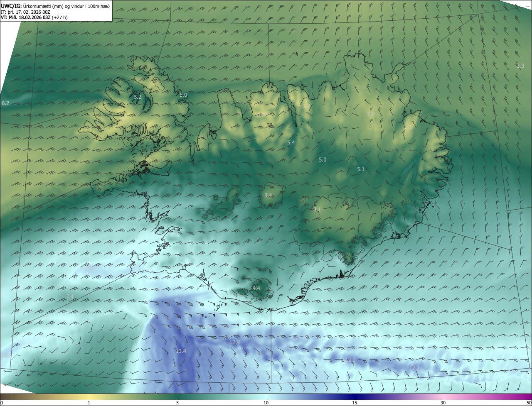Click the 1 mm tick on the color scale

(x=89, y=403)
